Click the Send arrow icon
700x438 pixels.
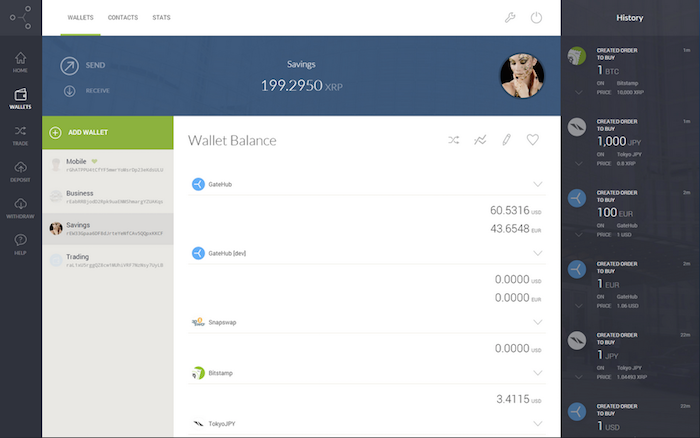click(x=69, y=66)
